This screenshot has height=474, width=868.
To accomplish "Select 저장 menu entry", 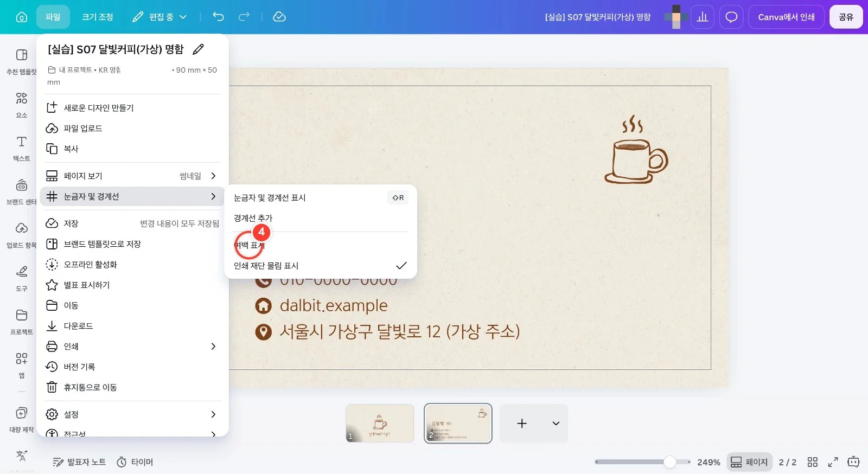I will pyautogui.click(x=132, y=223).
